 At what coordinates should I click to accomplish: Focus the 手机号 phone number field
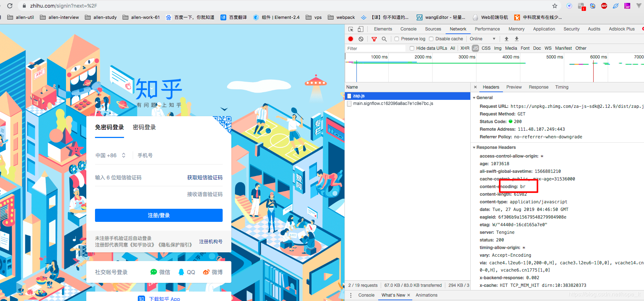(x=180, y=155)
